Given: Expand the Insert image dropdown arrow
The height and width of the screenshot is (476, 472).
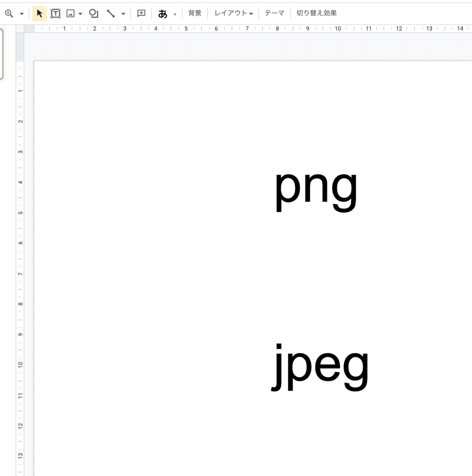Looking at the screenshot, I should pos(80,14).
